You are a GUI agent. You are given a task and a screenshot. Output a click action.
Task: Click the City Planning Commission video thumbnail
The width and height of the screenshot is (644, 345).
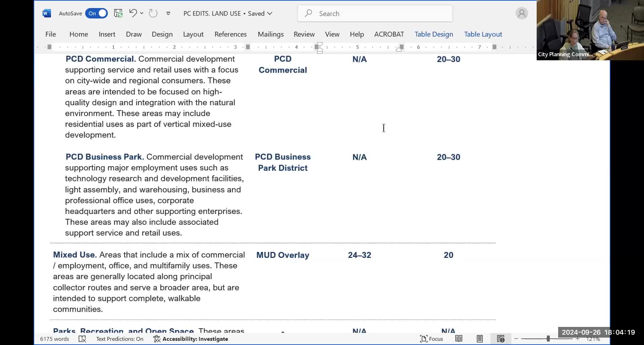coord(590,30)
